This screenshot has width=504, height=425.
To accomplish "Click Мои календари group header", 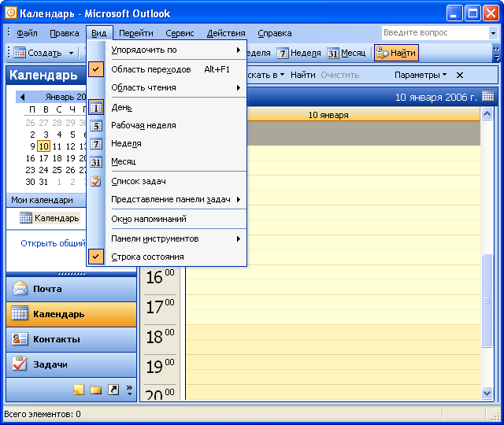I will pos(46,200).
